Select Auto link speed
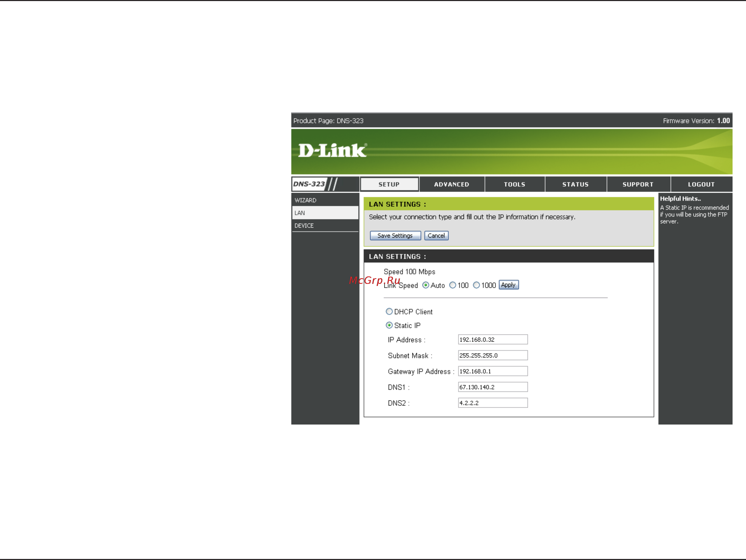746x560 pixels. 426,285
